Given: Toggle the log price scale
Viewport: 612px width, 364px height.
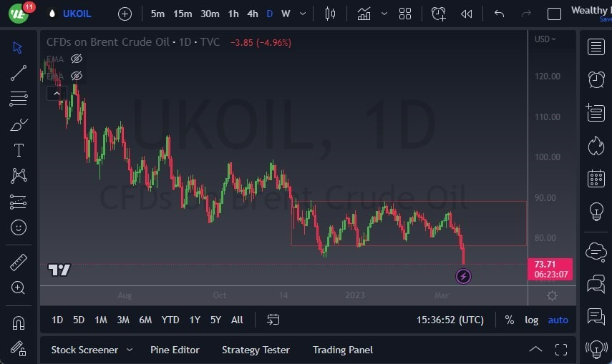Looking at the screenshot, I should tap(531, 320).
